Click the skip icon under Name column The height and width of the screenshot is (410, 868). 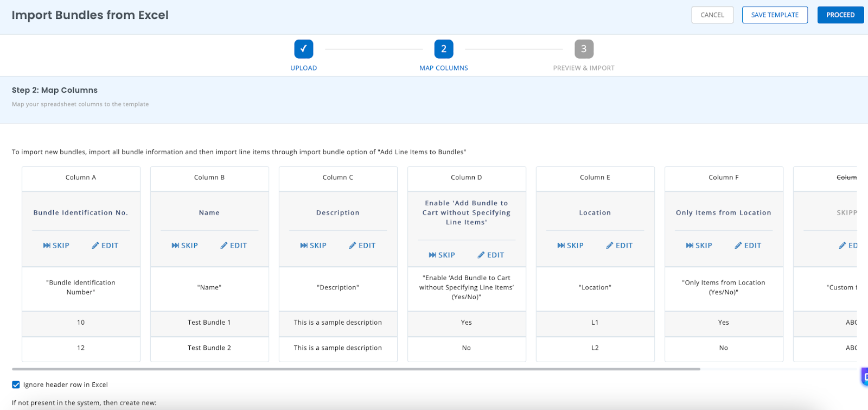point(175,245)
